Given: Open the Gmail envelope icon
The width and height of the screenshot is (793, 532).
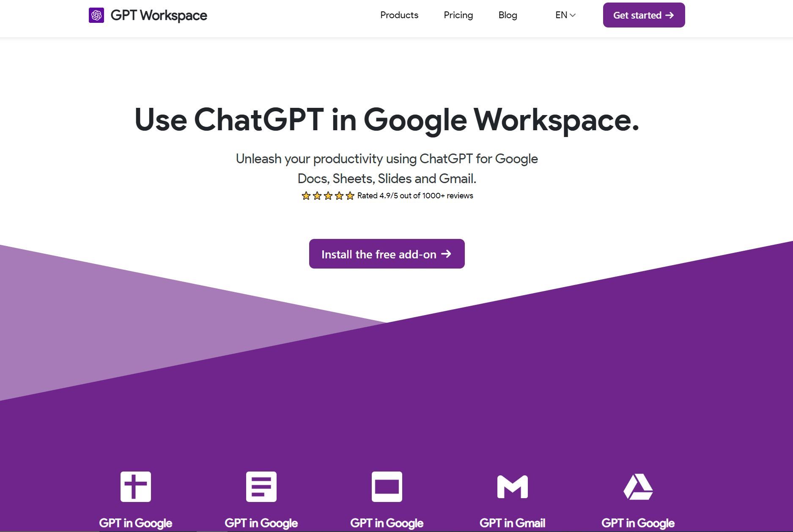Looking at the screenshot, I should point(513,487).
